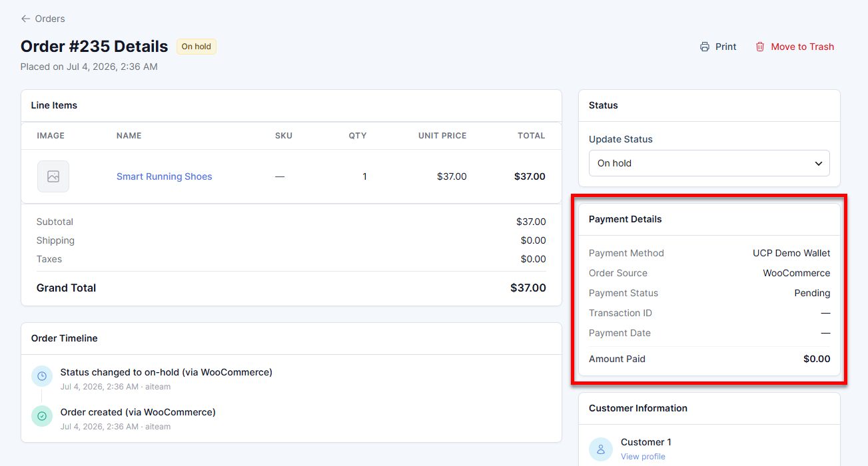Click the Order Timeline heading
This screenshot has width=868, height=466.
point(64,338)
